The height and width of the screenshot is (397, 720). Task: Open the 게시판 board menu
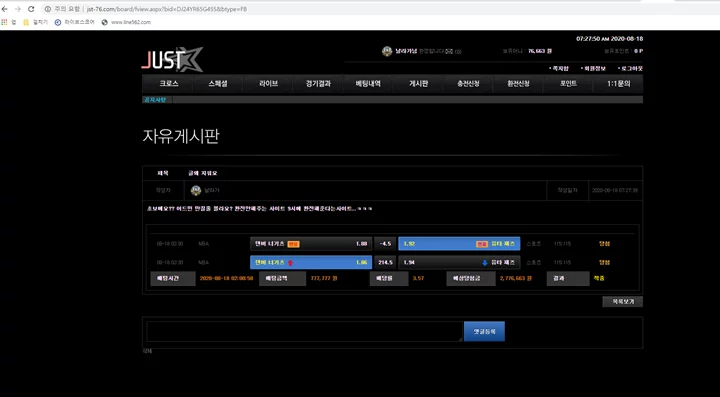418,84
